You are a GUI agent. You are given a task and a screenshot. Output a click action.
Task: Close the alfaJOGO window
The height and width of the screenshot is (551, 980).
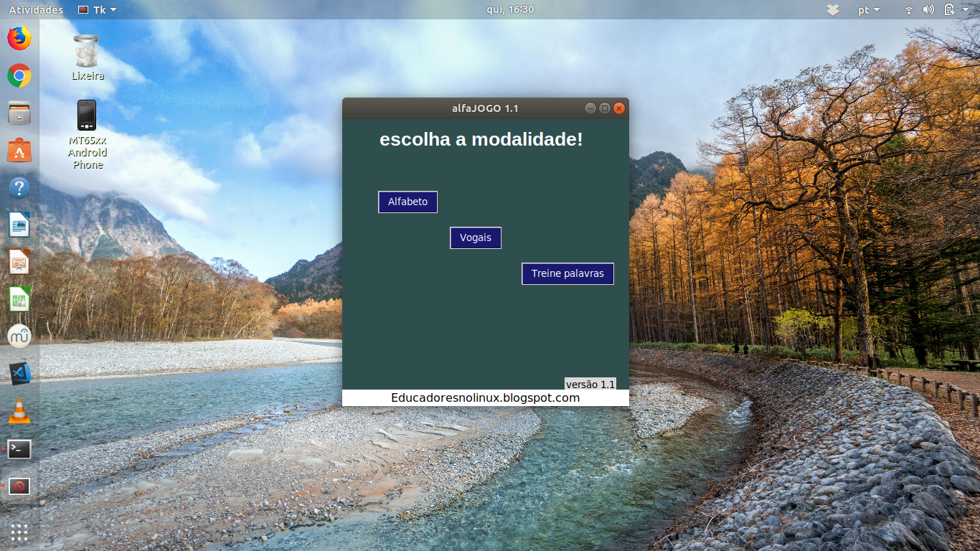pyautogui.click(x=619, y=108)
